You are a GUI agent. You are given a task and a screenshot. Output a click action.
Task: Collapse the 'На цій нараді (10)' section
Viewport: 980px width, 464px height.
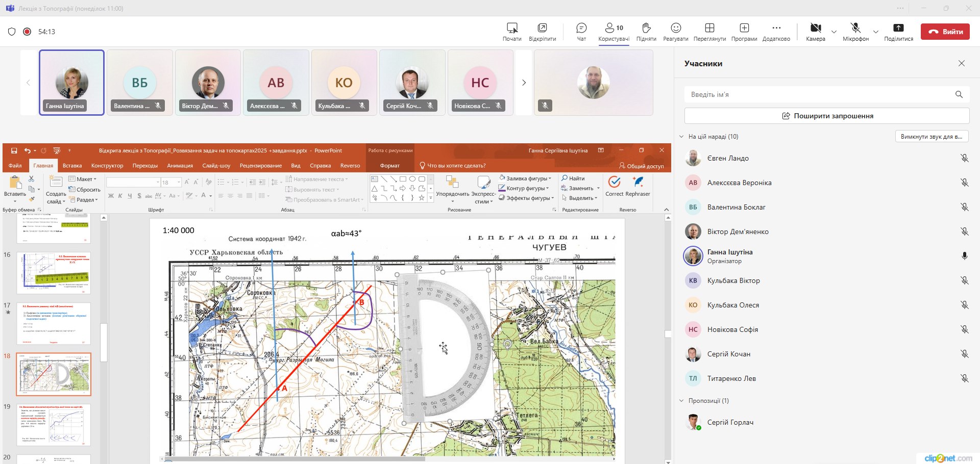click(681, 137)
